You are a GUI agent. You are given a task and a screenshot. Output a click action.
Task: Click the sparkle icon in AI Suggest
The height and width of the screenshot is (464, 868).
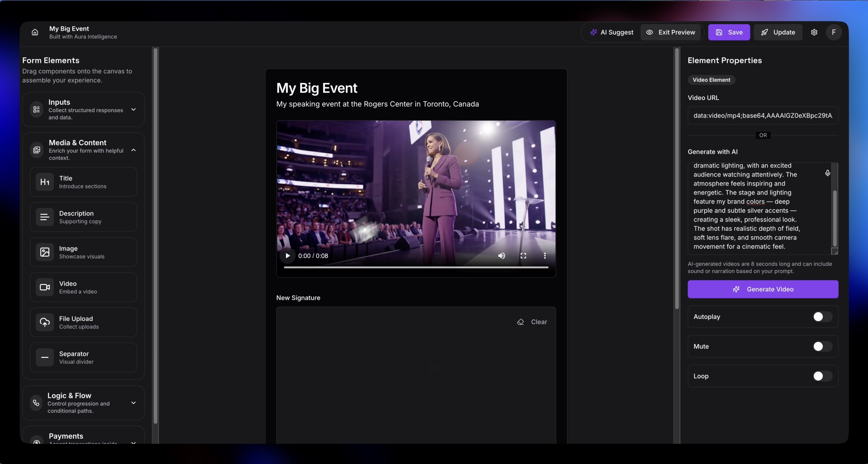(x=593, y=32)
